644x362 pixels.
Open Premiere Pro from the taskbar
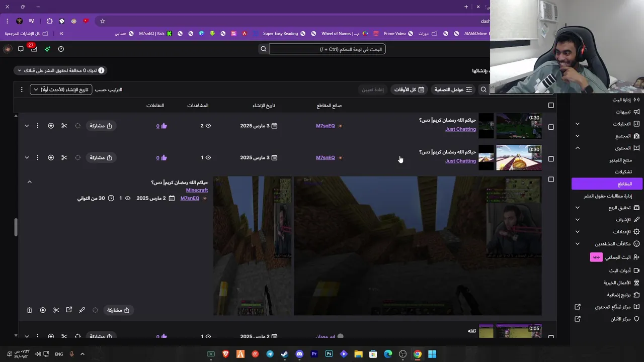point(314,354)
